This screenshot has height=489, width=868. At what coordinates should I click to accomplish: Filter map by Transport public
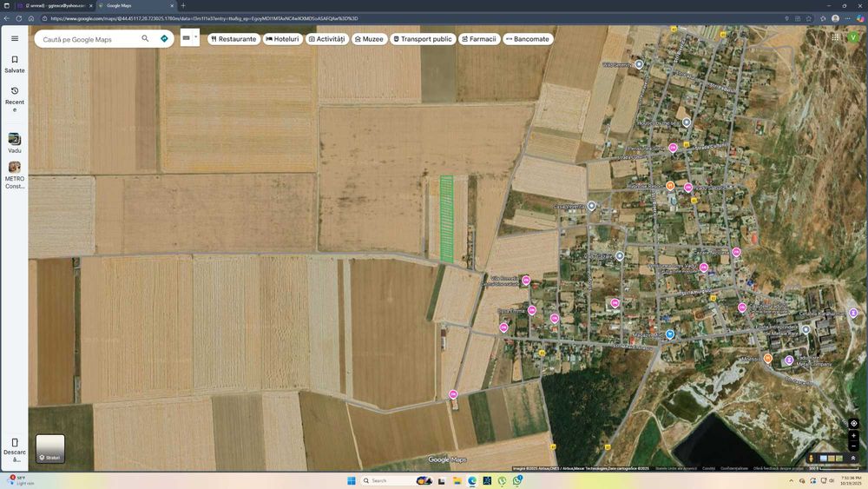pyautogui.click(x=423, y=39)
